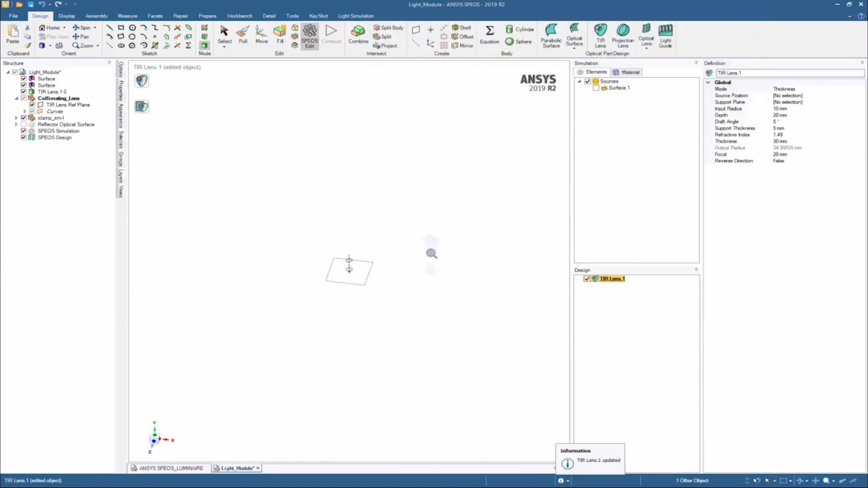Toggle the Sources checkbox in Simulation panel
This screenshot has height=488, width=868.
(x=587, y=82)
